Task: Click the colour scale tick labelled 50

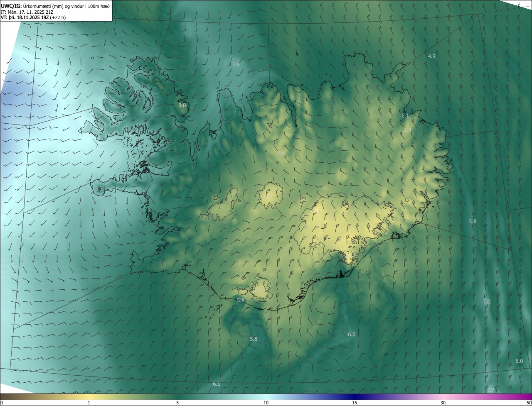Action: coord(529,403)
